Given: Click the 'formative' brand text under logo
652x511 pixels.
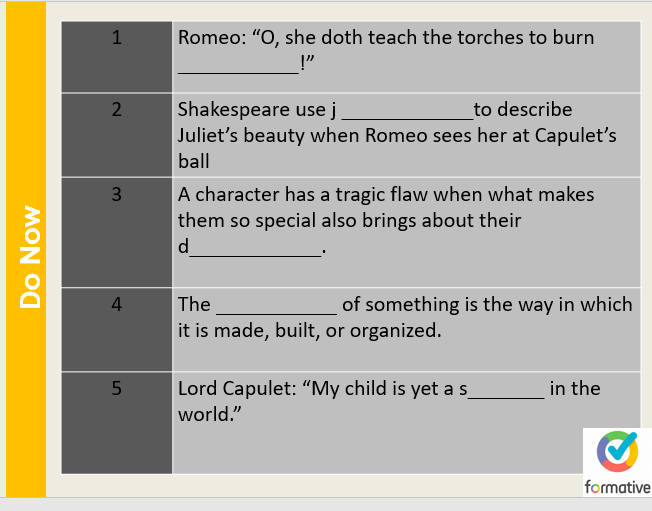Looking at the screenshot, I should [x=617, y=487].
